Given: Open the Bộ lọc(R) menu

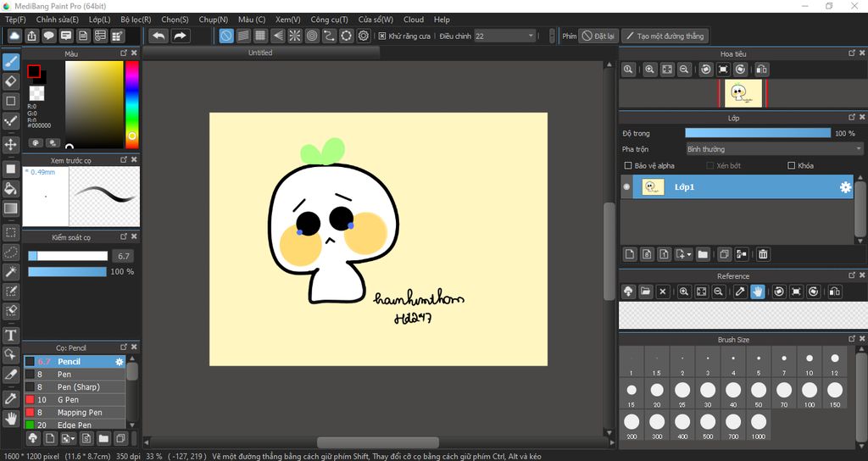Looking at the screenshot, I should point(136,19).
